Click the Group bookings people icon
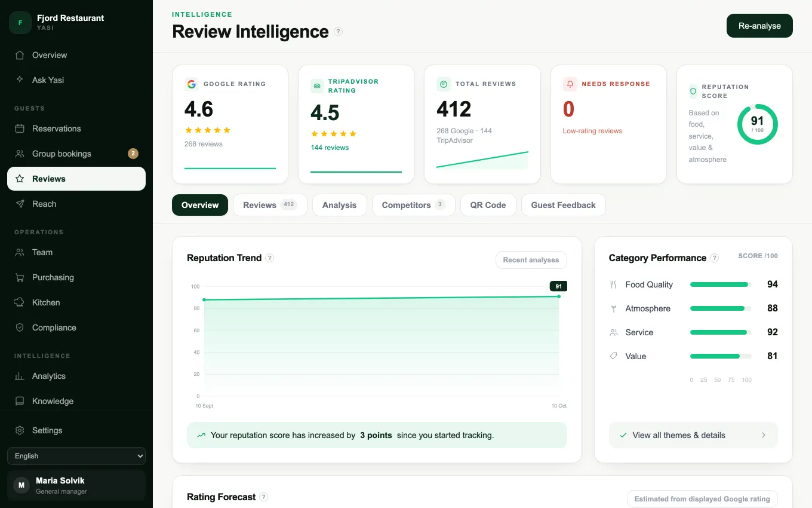Viewport: 812px width, 508px height. pyautogui.click(x=20, y=154)
